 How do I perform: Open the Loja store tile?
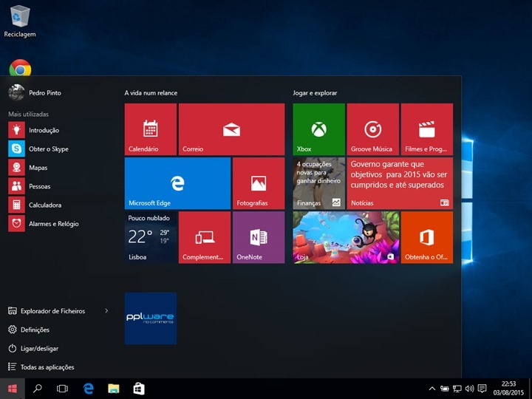[346, 237]
